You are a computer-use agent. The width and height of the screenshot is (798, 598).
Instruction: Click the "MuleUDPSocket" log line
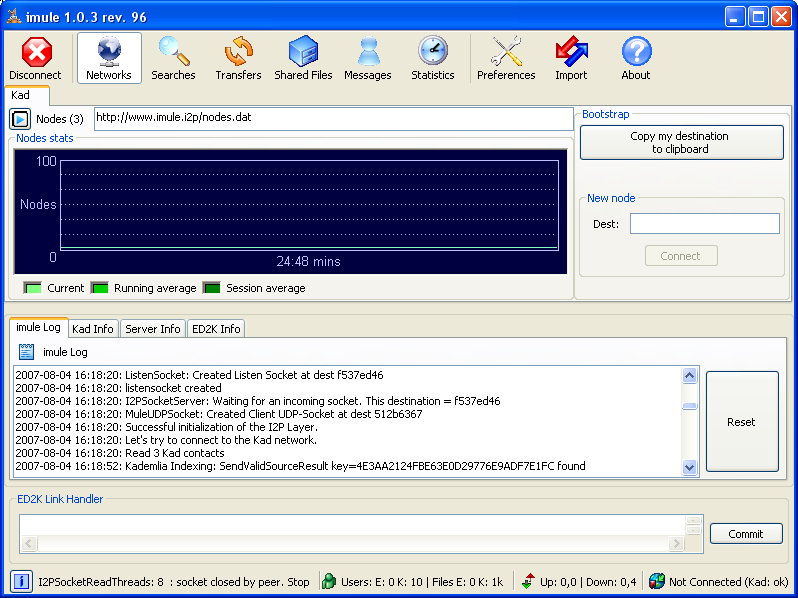[x=219, y=414]
